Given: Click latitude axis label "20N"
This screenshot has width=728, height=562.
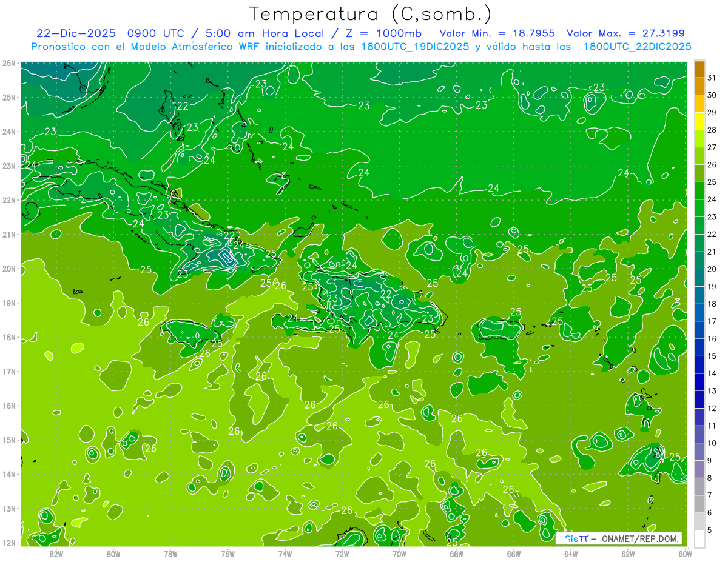Looking at the screenshot, I should [x=8, y=269].
